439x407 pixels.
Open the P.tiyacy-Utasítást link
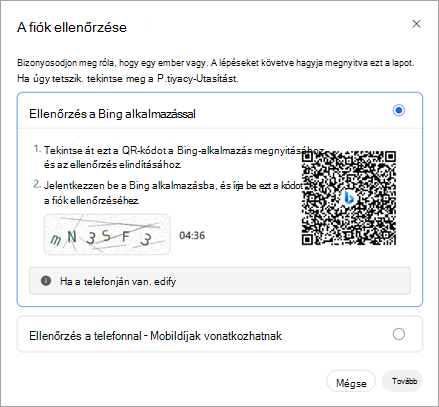tap(197, 79)
